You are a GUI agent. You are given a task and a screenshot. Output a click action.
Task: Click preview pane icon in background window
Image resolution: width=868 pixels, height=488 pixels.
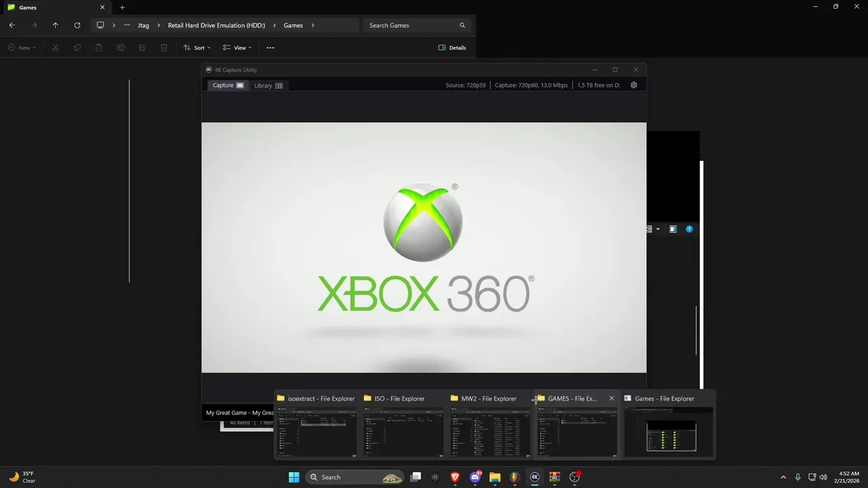(x=673, y=229)
